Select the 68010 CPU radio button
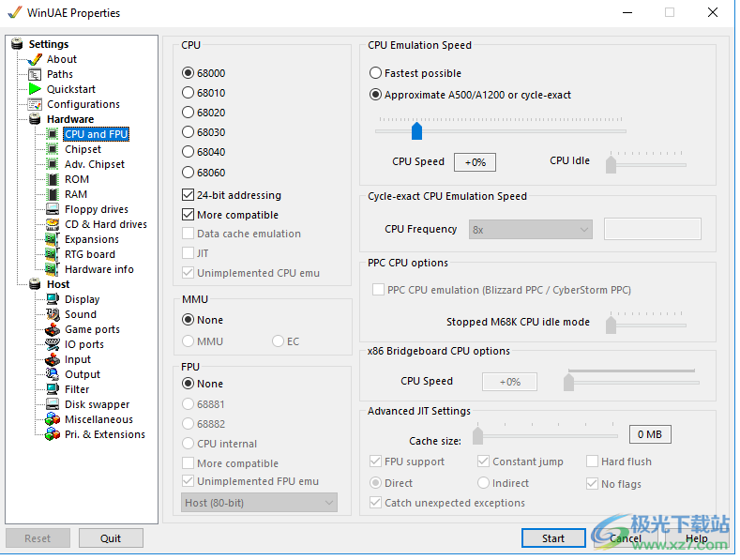This screenshot has width=740, height=560. [x=188, y=93]
